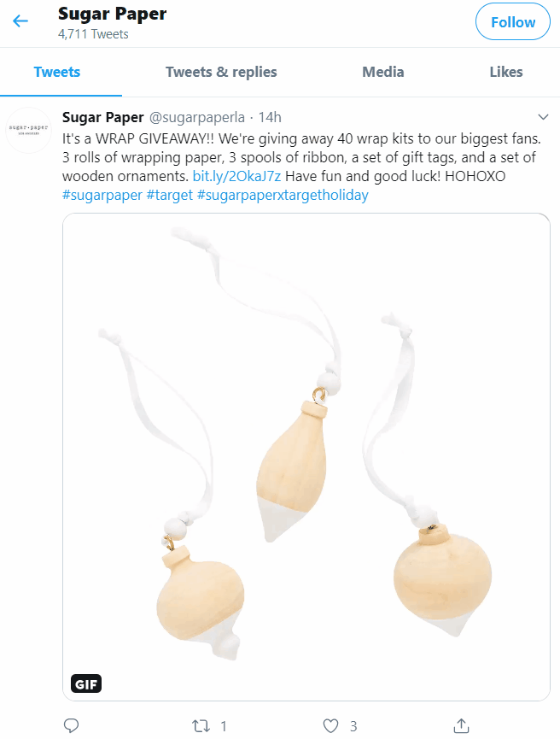Open the #sugarpaperxtargetholiday hashtag
The width and height of the screenshot is (560, 739).
tap(283, 195)
